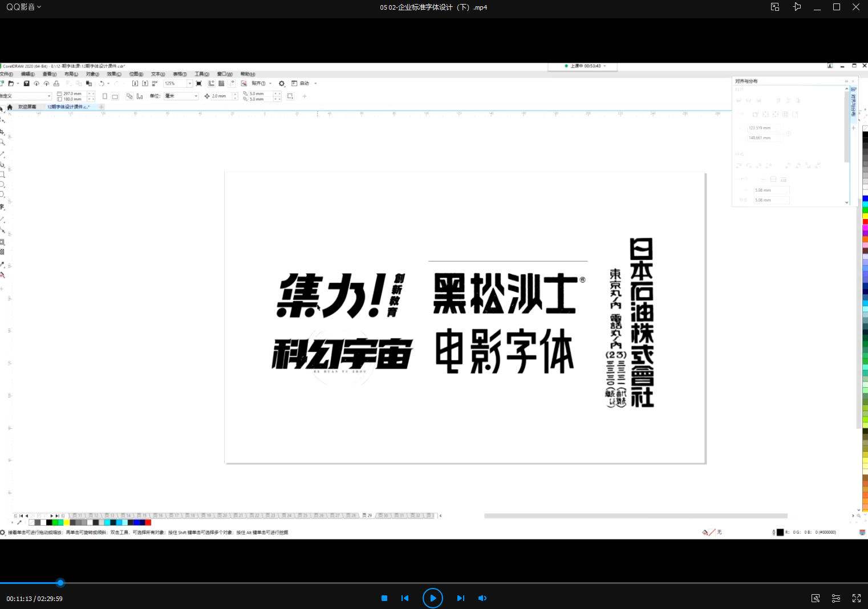Switch to the 欢迎屏幕 tab
Viewport: 868px width, 609px height.
coord(27,107)
